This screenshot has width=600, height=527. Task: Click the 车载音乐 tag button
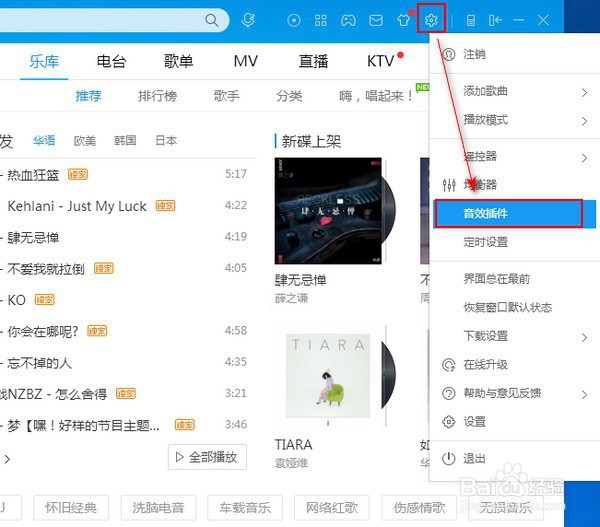tap(245, 507)
